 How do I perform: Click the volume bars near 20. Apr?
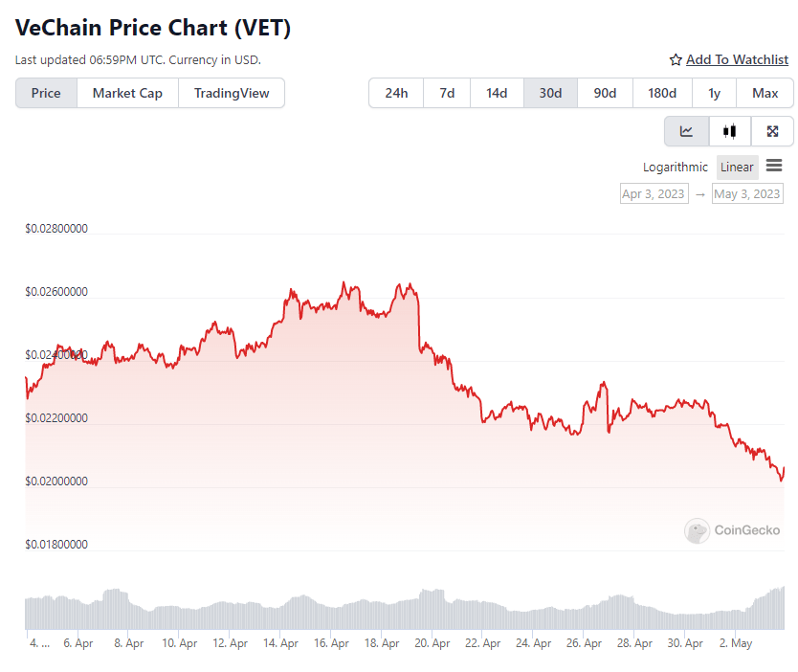(432, 609)
